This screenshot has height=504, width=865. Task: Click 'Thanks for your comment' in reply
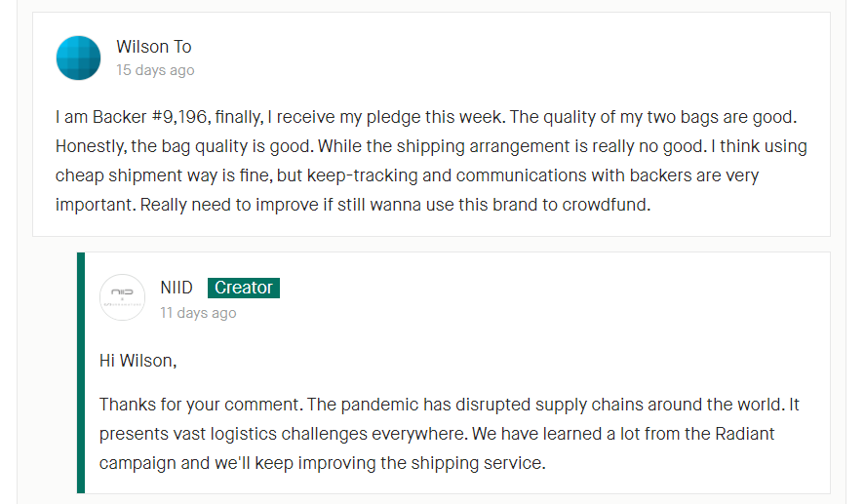point(199,406)
